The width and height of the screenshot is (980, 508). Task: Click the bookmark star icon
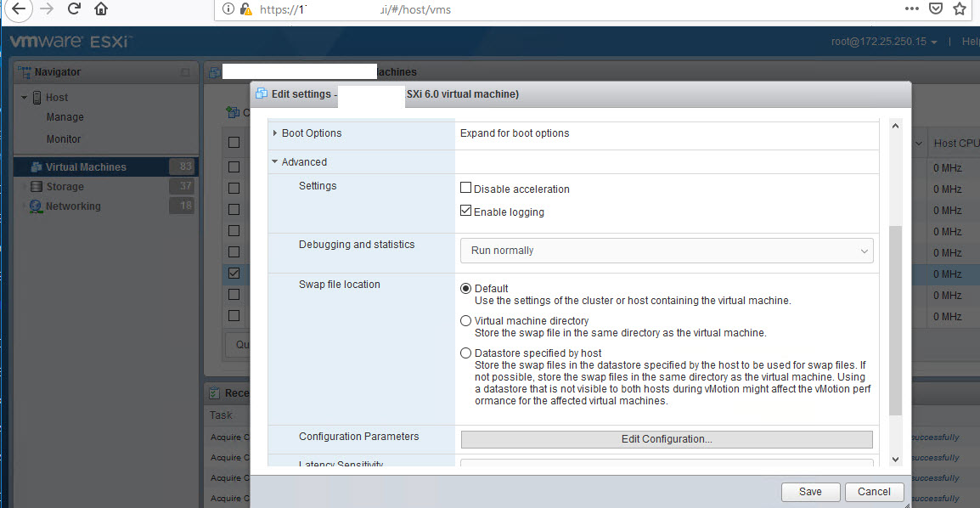(960, 9)
